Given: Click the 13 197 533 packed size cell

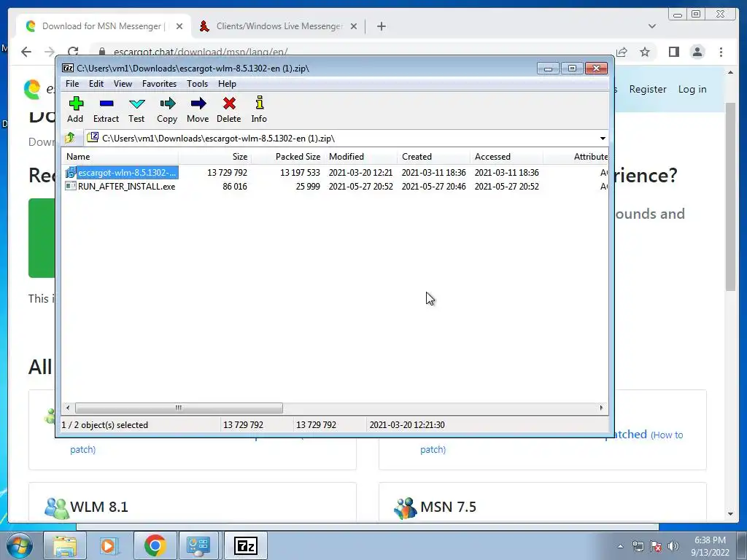Looking at the screenshot, I should 300,172.
